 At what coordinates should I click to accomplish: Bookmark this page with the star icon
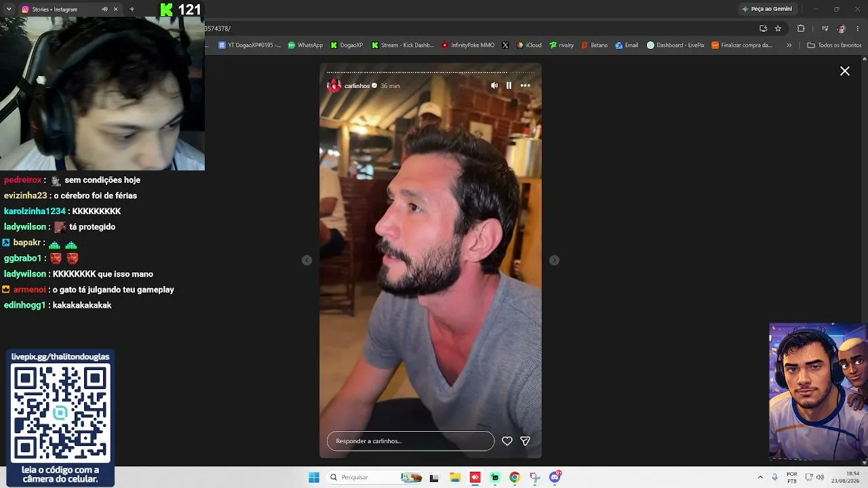click(778, 28)
